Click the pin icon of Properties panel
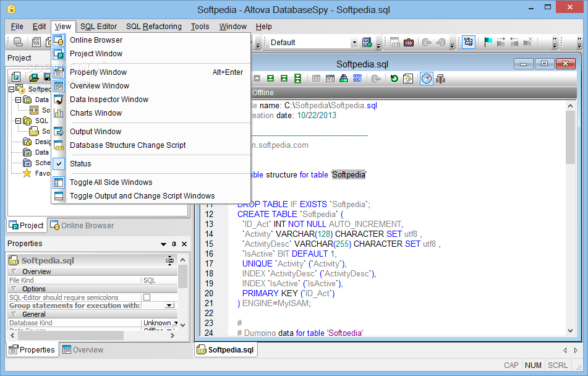The height and width of the screenshot is (376, 588). pos(174,244)
